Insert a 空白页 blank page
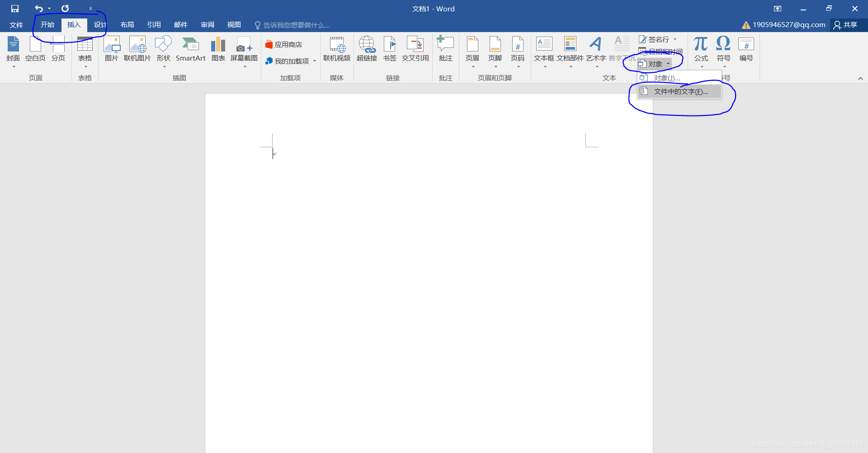Image resolution: width=868 pixels, height=453 pixels. coord(35,49)
